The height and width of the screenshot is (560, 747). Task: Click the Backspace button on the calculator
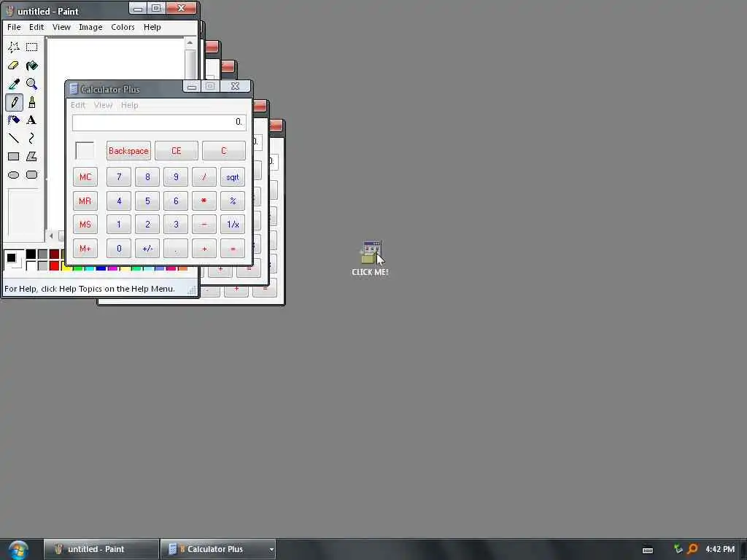click(x=128, y=151)
